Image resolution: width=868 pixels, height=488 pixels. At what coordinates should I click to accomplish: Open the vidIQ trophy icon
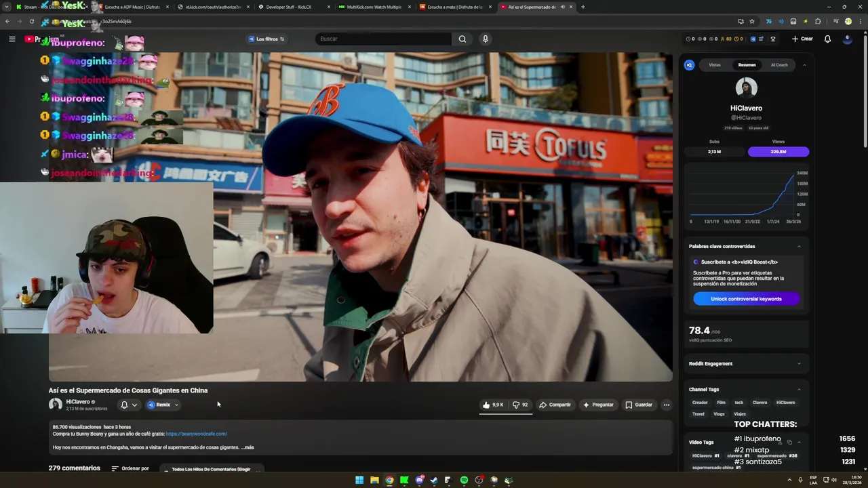(x=772, y=39)
